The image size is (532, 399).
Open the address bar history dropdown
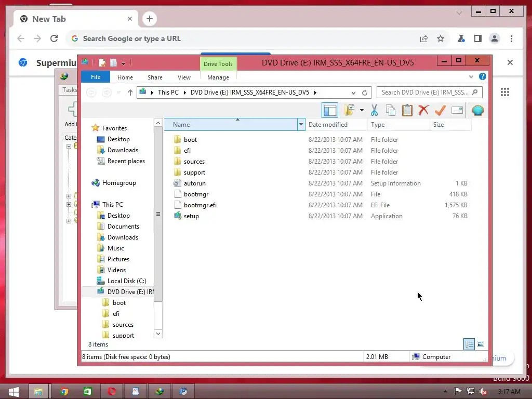[x=353, y=92]
